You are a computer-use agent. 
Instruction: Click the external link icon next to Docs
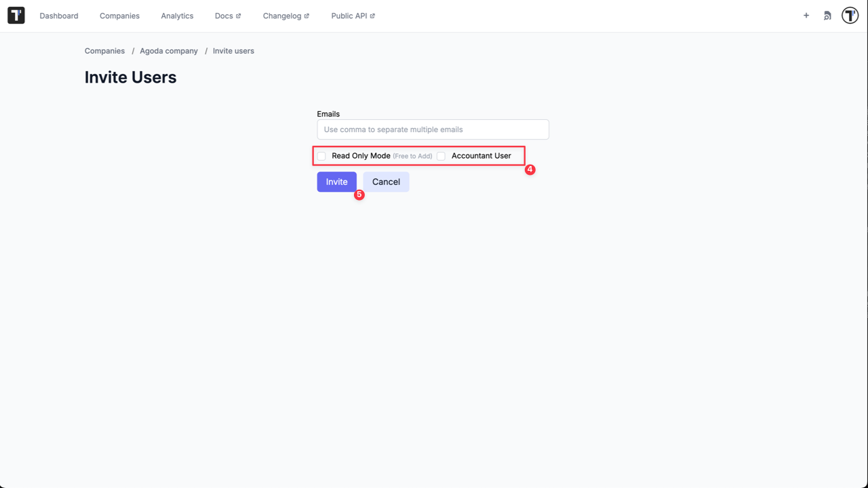[x=237, y=14]
